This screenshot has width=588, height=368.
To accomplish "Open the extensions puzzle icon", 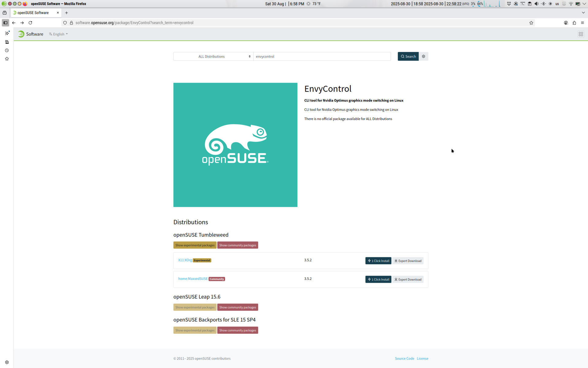I will coord(574,23).
